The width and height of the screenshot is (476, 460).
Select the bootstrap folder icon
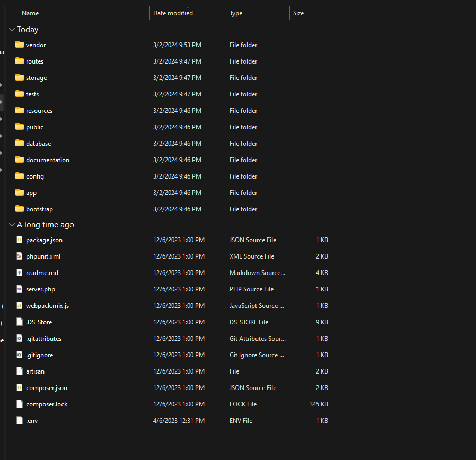(x=20, y=209)
